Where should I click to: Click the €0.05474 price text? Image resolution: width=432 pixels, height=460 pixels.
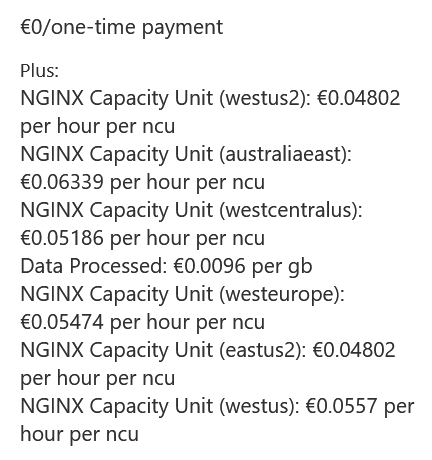[62, 322]
